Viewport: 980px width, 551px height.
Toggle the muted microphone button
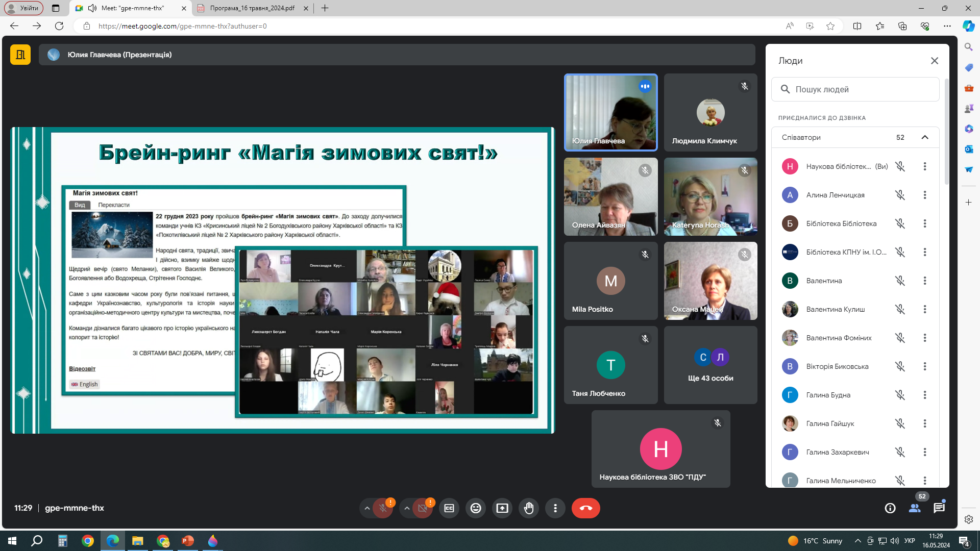[x=382, y=508]
